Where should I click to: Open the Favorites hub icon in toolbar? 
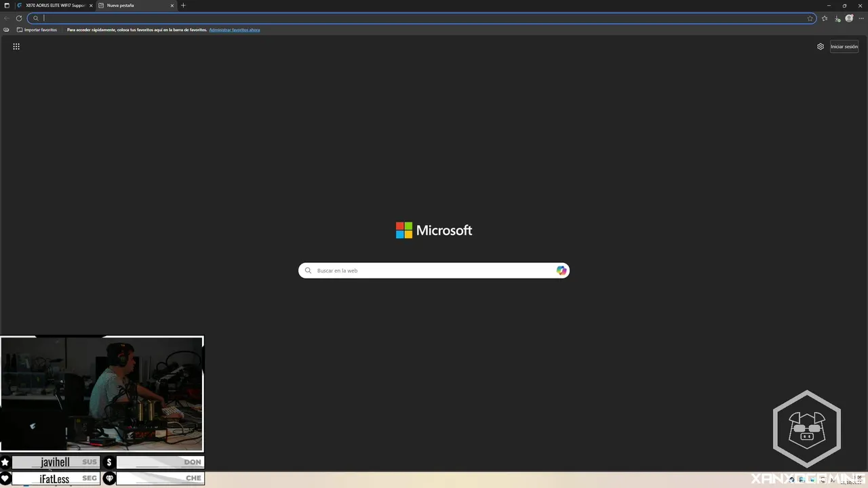click(x=825, y=18)
